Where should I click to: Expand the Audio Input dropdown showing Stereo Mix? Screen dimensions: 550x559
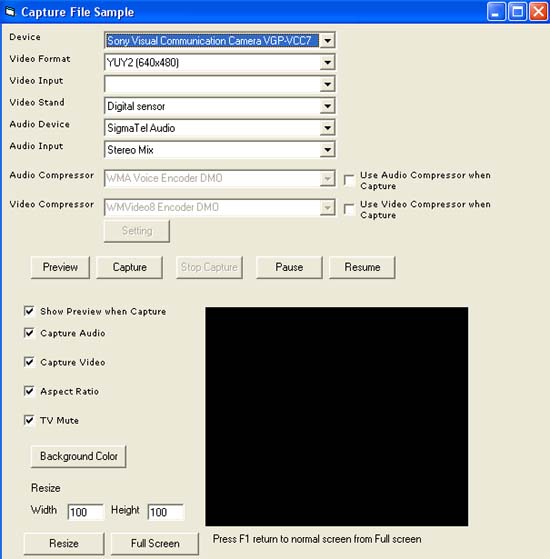tap(327, 150)
